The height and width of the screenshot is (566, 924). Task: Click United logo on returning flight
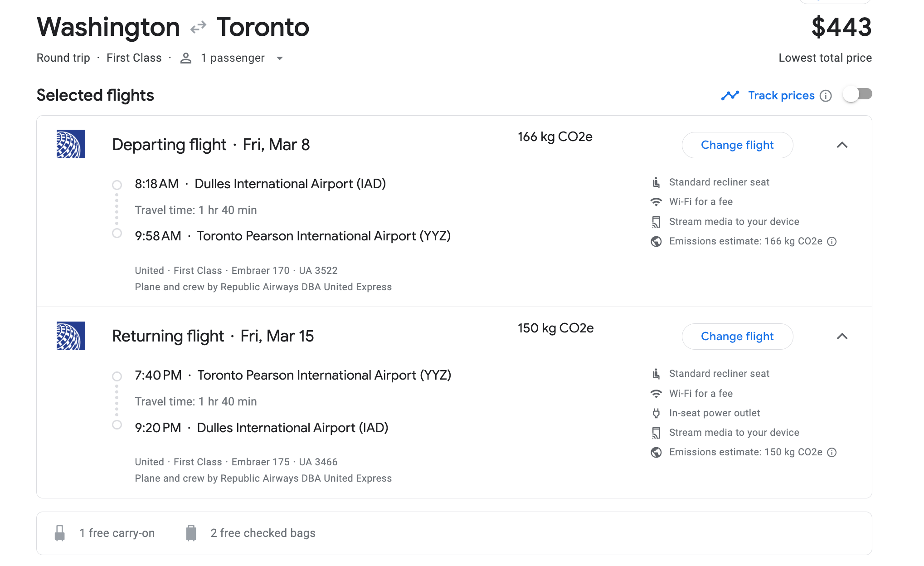pyautogui.click(x=71, y=336)
